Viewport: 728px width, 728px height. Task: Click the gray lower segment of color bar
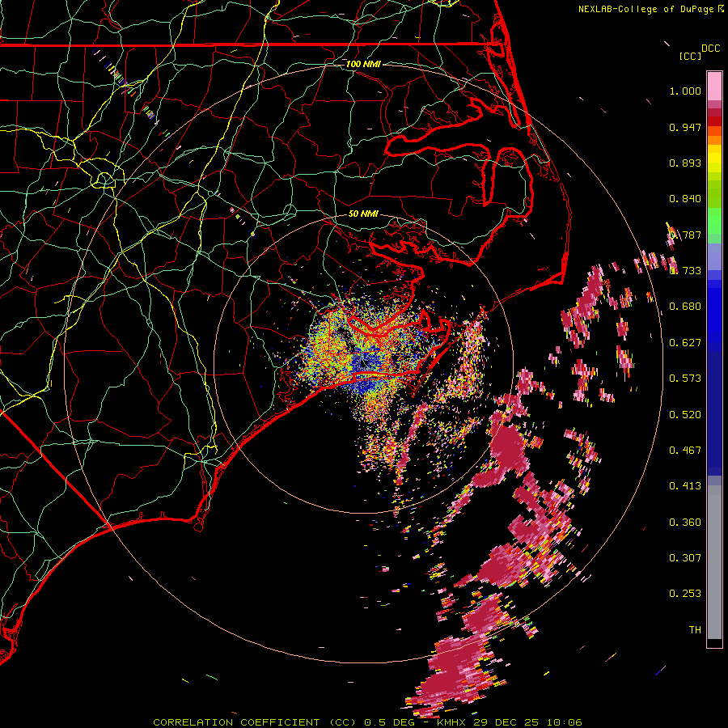click(x=714, y=562)
